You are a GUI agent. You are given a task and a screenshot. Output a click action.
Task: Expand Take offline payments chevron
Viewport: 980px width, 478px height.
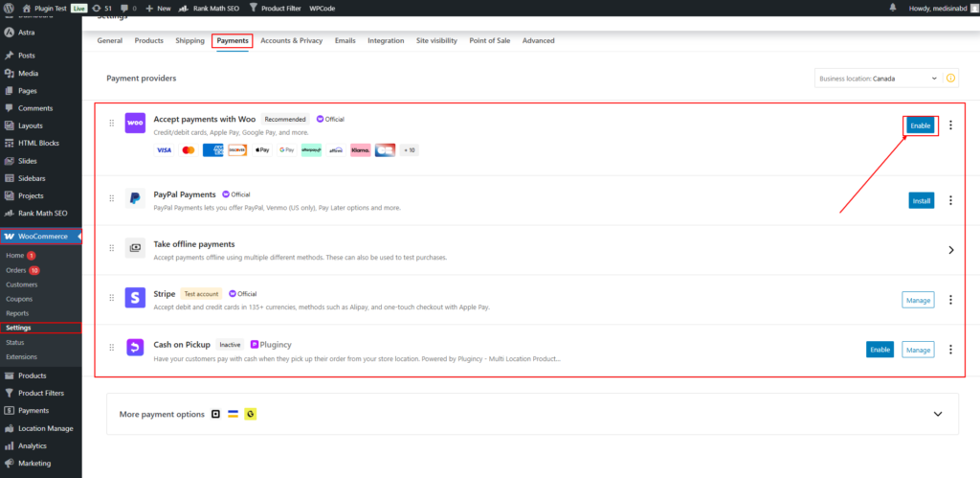click(x=950, y=250)
